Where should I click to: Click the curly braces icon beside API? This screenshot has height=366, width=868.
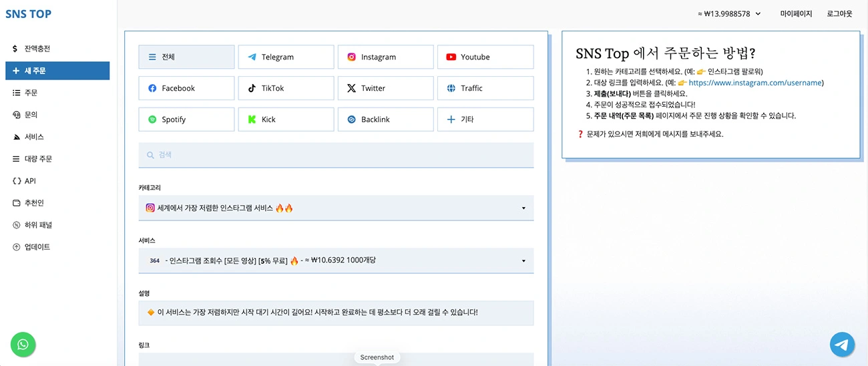(x=16, y=181)
